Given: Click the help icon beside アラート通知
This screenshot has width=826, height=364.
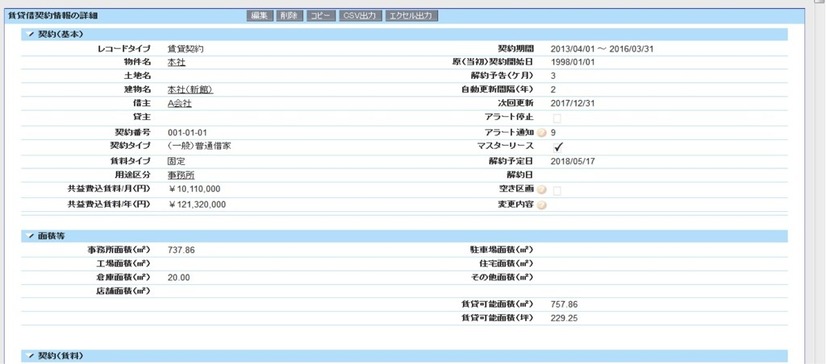Looking at the screenshot, I should tap(542, 133).
